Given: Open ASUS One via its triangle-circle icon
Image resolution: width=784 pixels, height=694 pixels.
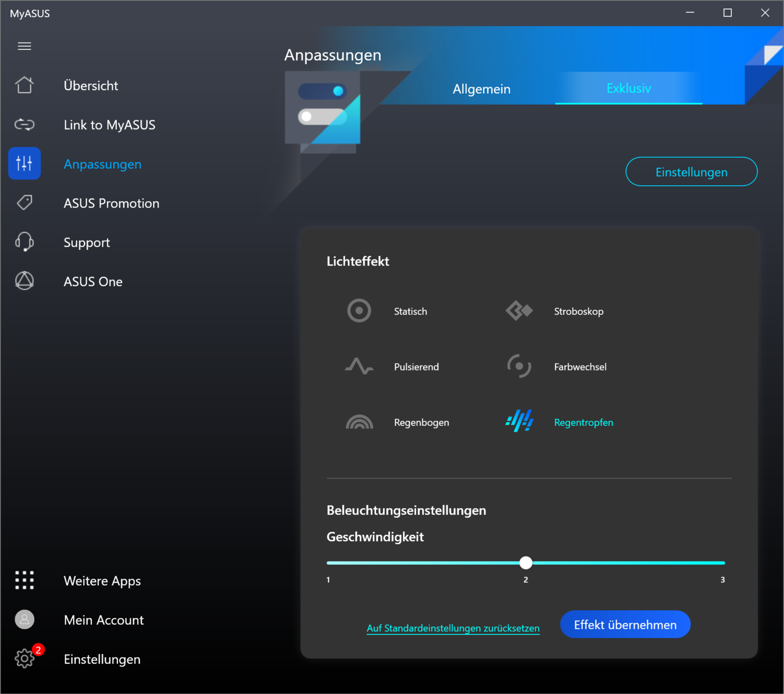Looking at the screenshot, I should [x=24, y=281].
